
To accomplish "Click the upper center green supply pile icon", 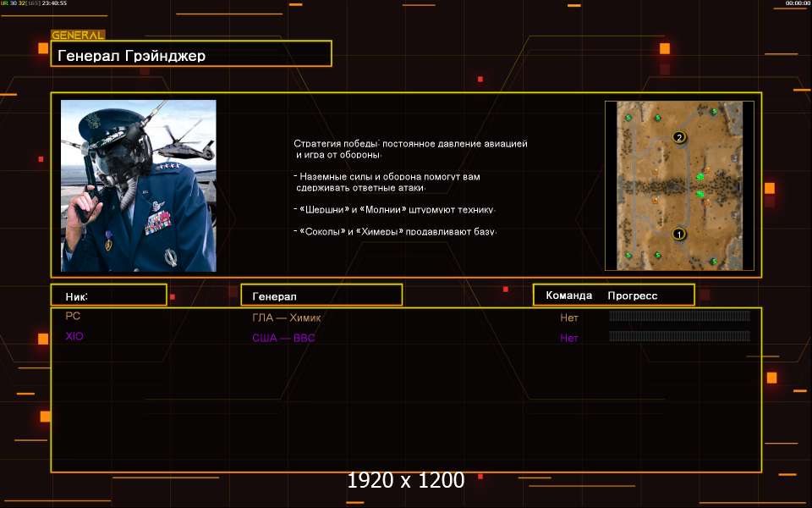I will (700, 176).
